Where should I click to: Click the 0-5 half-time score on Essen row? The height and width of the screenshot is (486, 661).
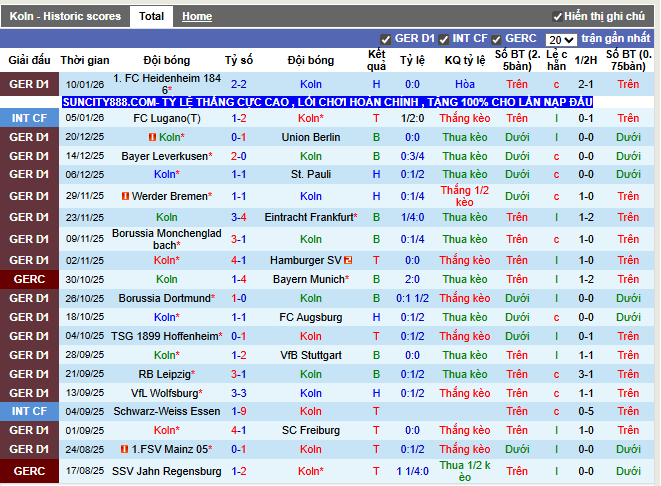coord(586,411)
